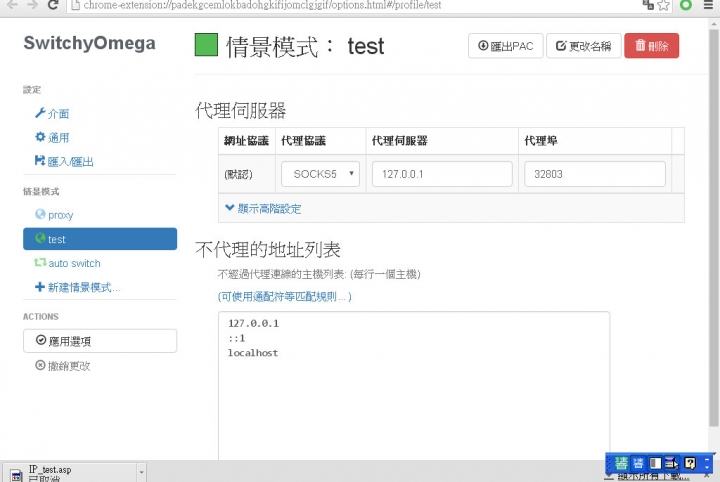
Task: Click the IP_test.asp download item
Action: [x=71, y=473]
